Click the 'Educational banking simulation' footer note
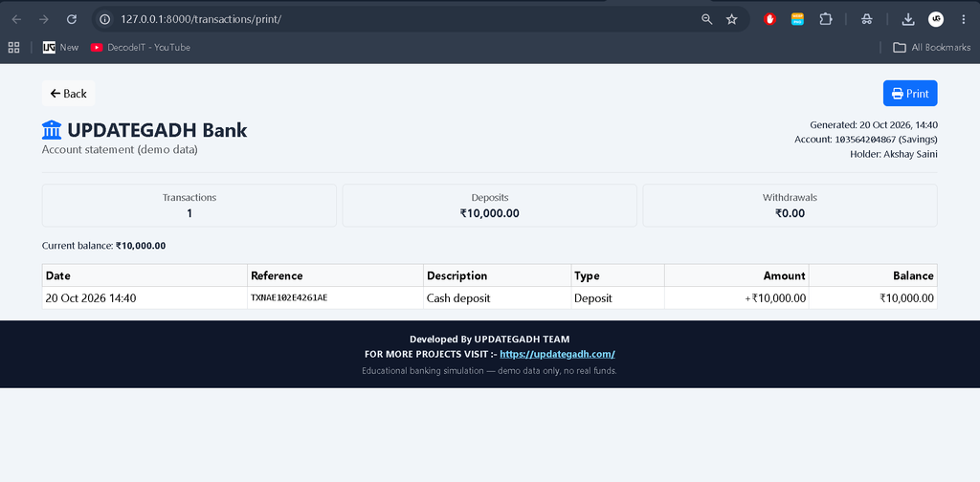 [489, 371]
